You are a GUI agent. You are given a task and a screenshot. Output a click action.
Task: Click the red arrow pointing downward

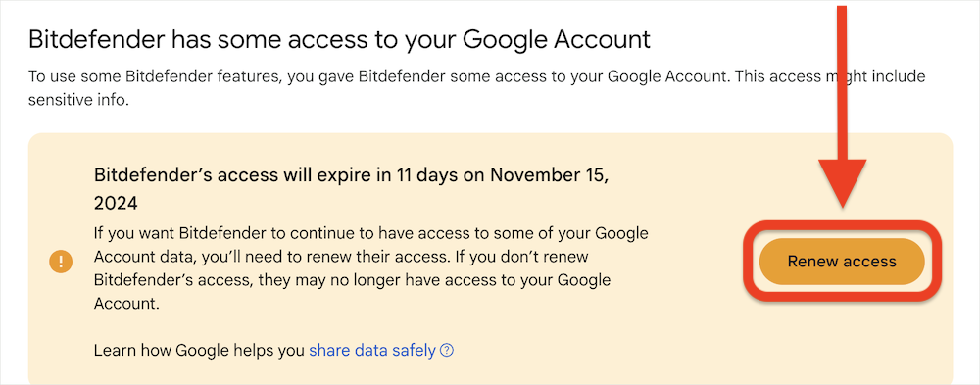click(x=842, y=105)
